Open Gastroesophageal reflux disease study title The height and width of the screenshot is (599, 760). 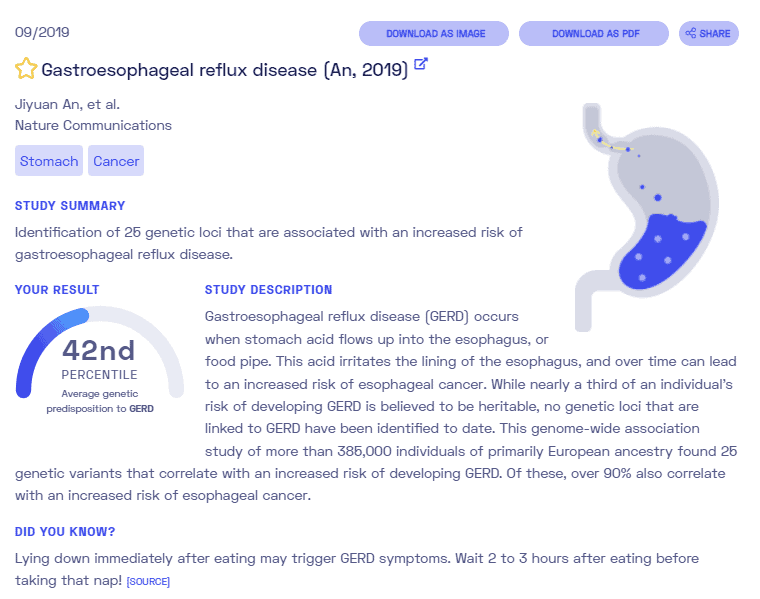(x=225, y=70)
